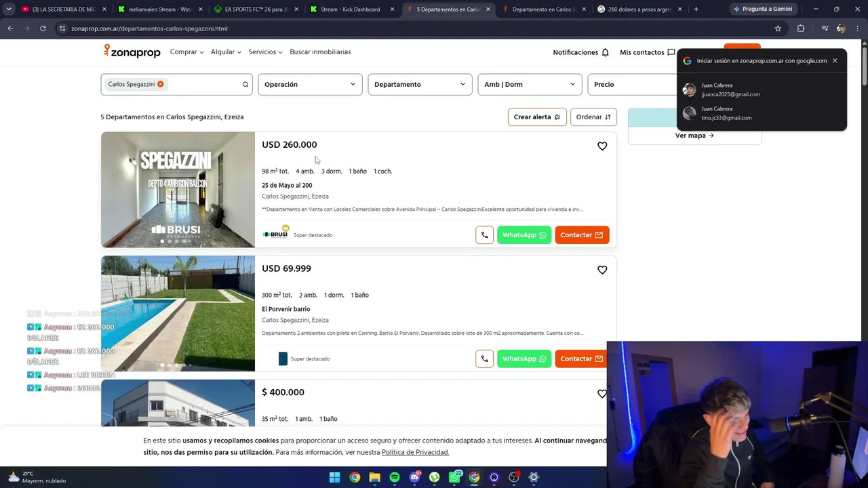Switch to the LA SECRETARIA YouTube tab
Screen dimensions: 868x488
click(x=64, y=9)
